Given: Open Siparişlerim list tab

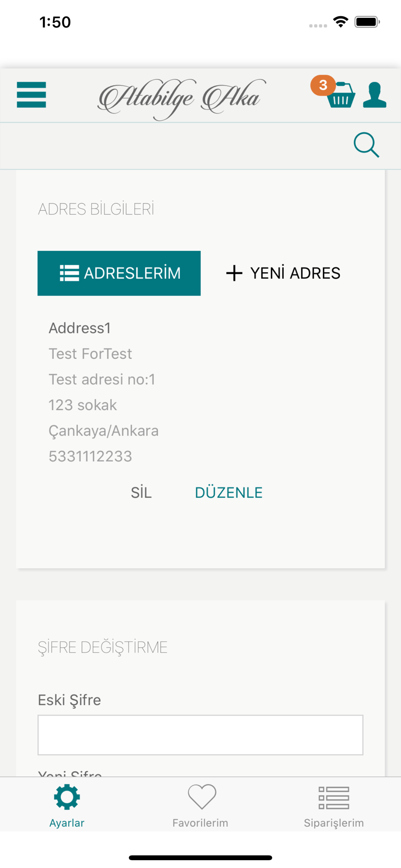Looking at the screenshot, I should (334, 798).
